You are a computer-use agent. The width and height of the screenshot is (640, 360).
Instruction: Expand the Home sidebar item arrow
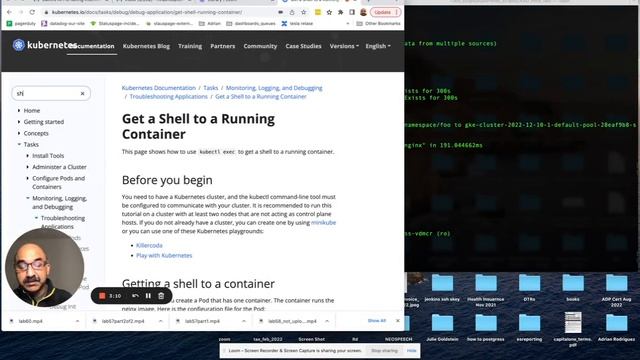19,111
